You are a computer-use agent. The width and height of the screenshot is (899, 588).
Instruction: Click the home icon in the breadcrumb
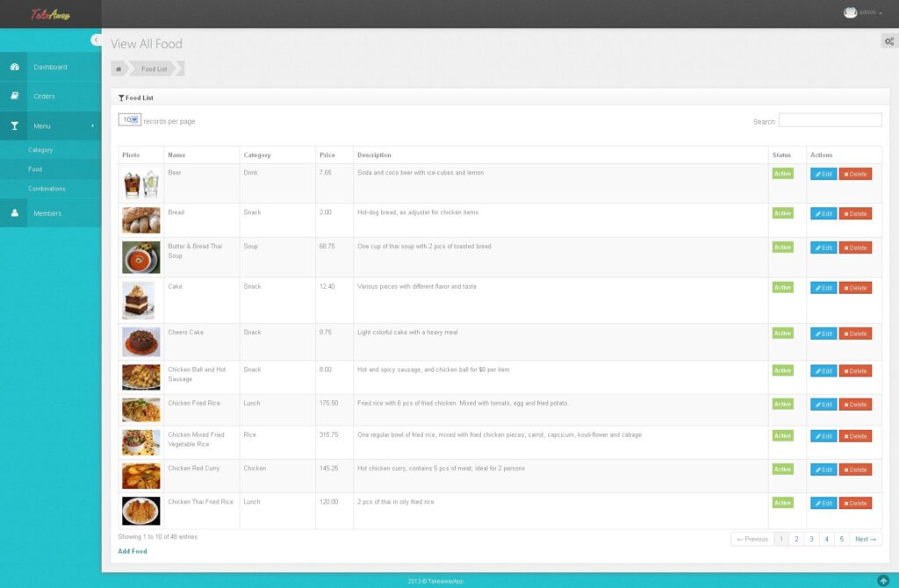pos(118,68)
